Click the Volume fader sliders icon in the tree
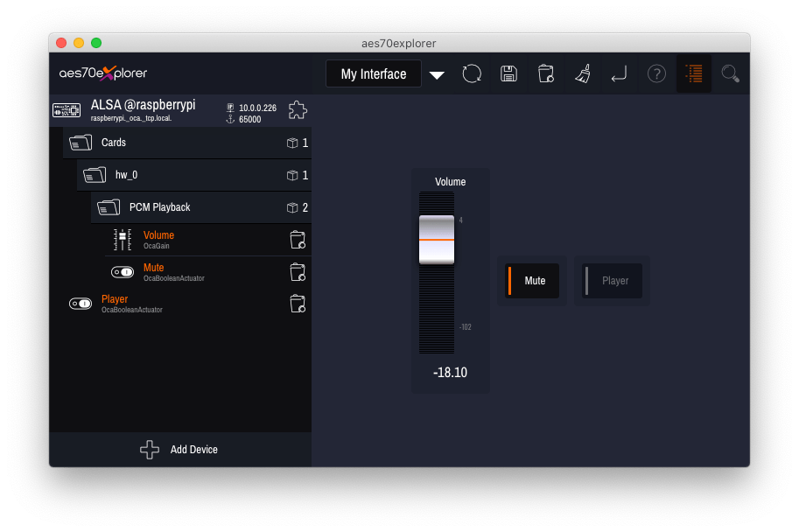Image resolution: width=799 pixels, height=532 pixels. 123,239
